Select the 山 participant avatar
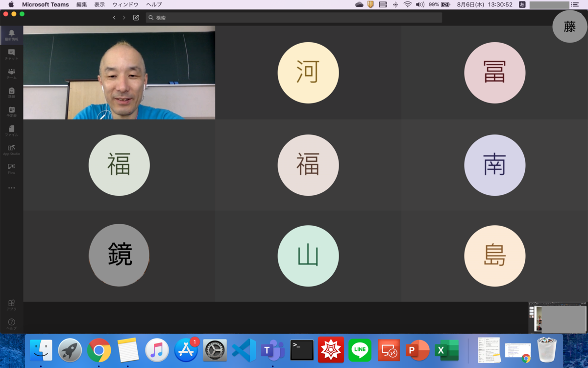 [x=308, y=256]
